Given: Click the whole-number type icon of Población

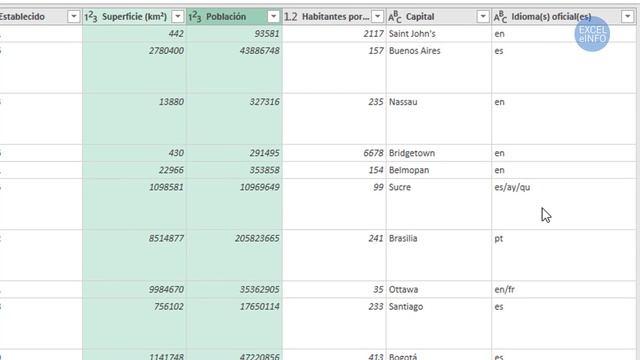Looking at the screenshot, I should pos(195,17).
